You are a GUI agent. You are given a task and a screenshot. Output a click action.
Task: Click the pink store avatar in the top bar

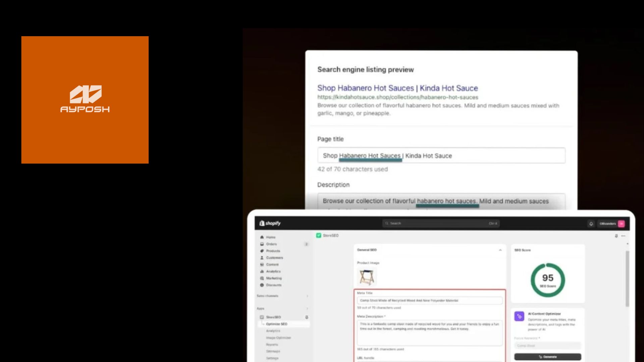coord(621,224)
